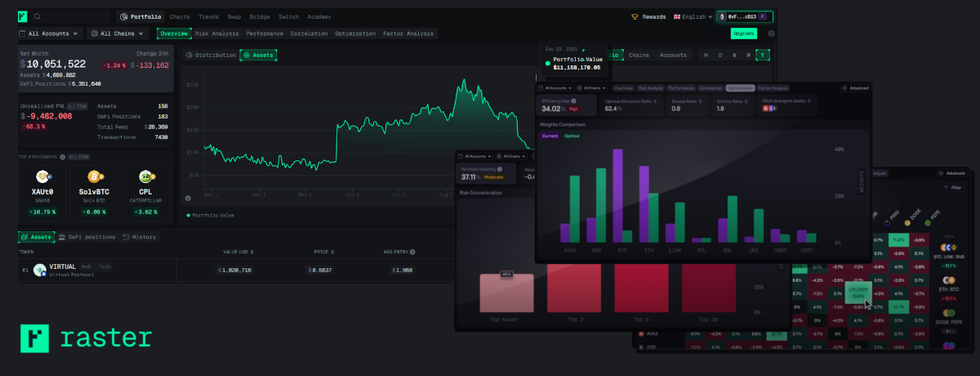The image size is (980, 376).
Task: Go to the Charts nav item
Action: tap(180, 16)
